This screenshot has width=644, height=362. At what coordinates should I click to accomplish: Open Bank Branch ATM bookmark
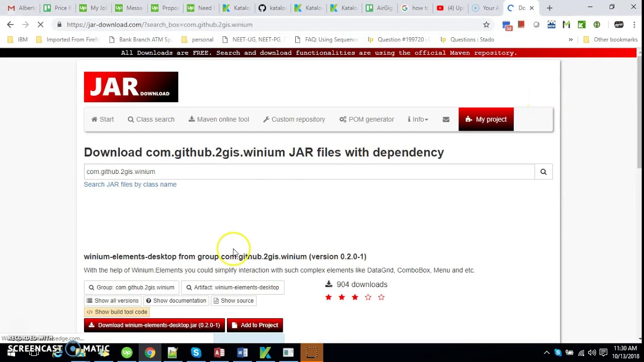[140, 40]
